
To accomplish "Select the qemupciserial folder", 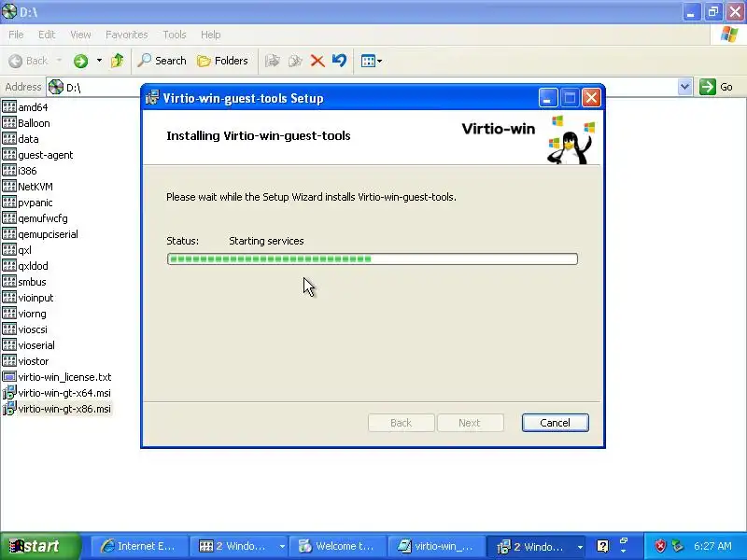I will coord(40,234).
